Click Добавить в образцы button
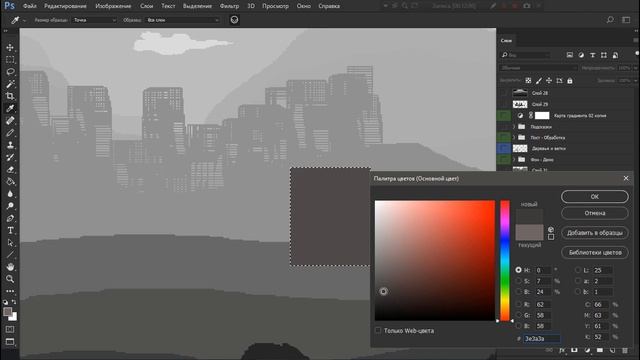This screenshot has height=360, width=640. point(595,233)
